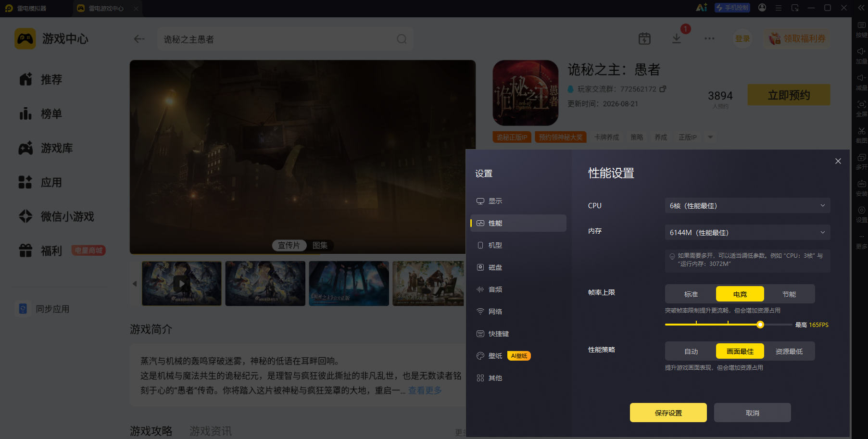Click the three-dot more options icon
Image resolution: width=868 pixels, height=439 pixels.
[709, 38]
